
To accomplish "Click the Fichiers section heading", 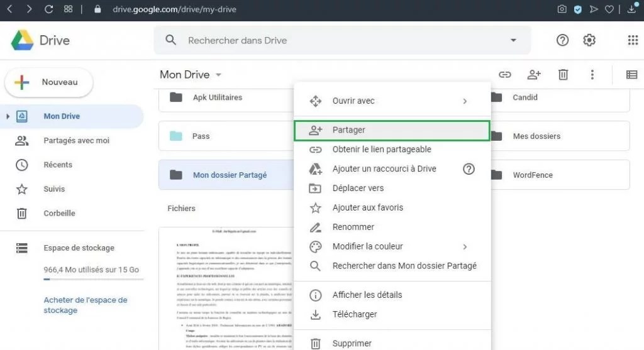I will click(x=181, y=209).
